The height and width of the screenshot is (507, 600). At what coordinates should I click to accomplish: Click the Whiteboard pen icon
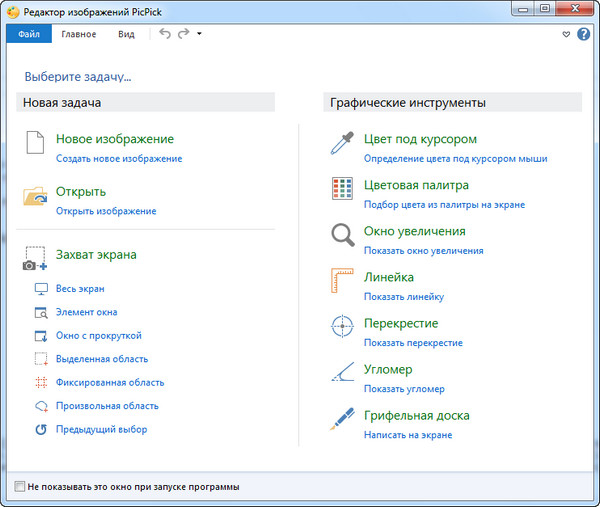(x=343, y=420)
